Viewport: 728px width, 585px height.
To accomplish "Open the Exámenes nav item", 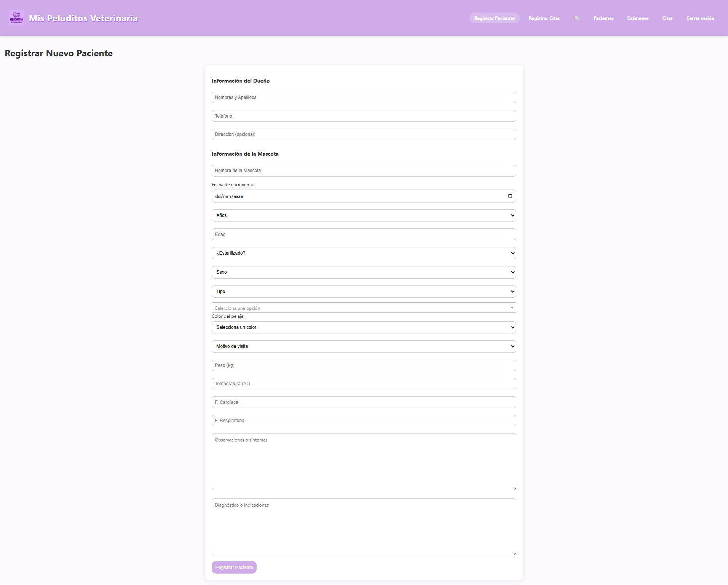I will pos(638,18).
